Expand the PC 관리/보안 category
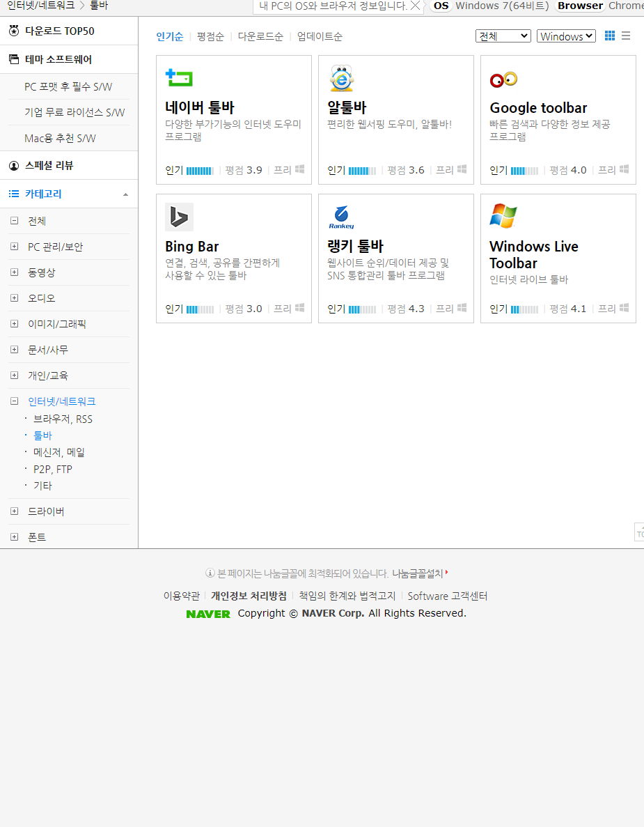 point(14,247)
